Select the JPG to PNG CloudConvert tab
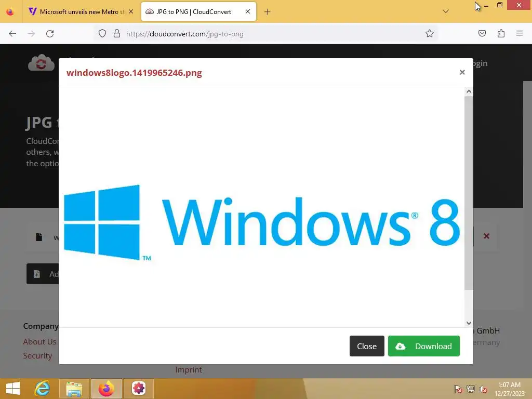 (x=198, y=12)
